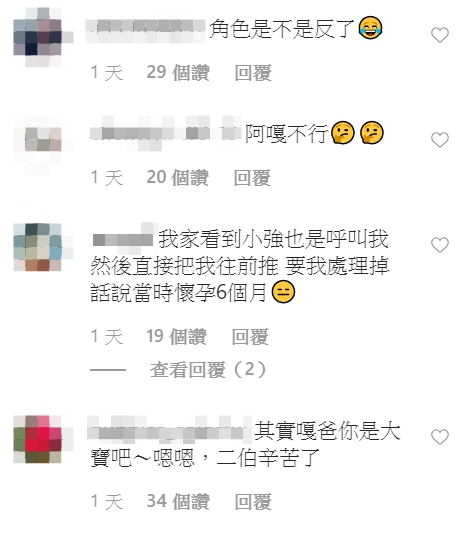Image resolution: width=471 pixels, height=533 pixels.
Task: Open the red avatar of the last commenter
Action: 37,439
